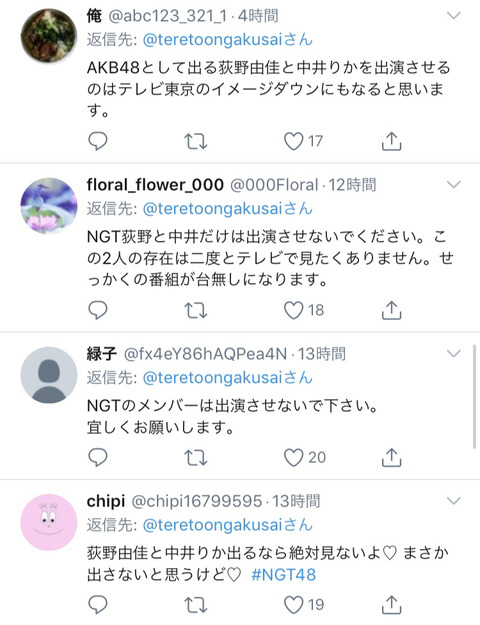Screen dimensions: 480x625
Task: Reply to floral_flower_000's tweet
Action: click(x=98, y=310)
